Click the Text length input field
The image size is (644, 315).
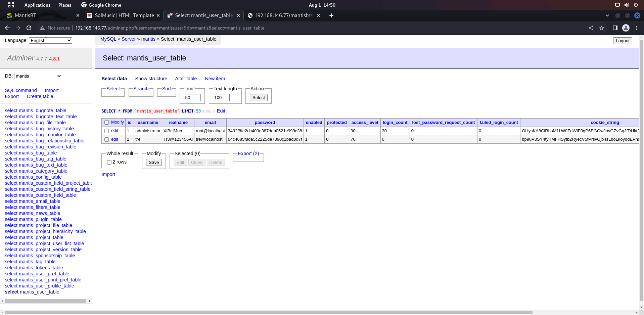tap(221, 97)
